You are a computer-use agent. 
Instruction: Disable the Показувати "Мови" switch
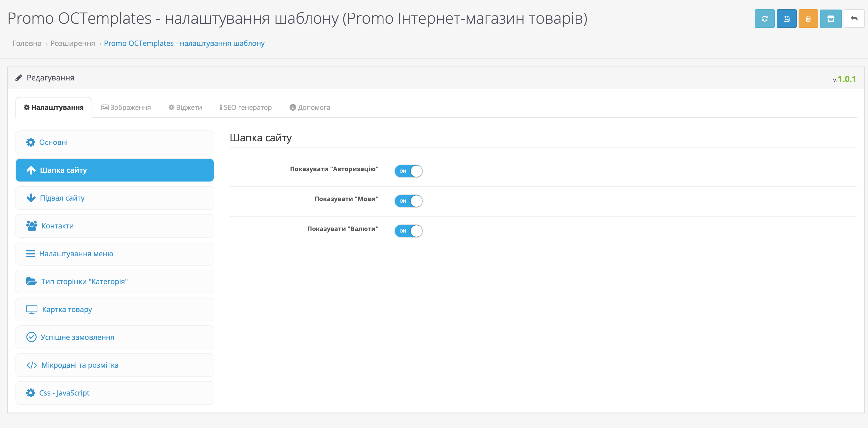click(x=408, y=201)
